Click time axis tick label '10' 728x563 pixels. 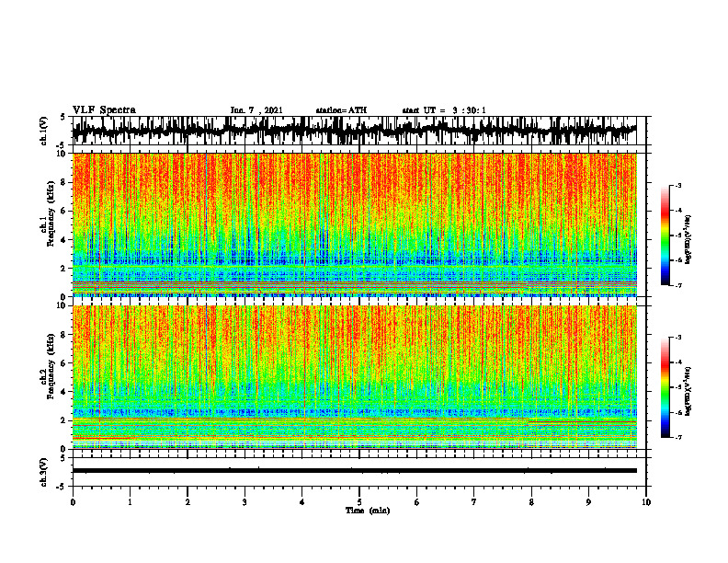pos(646,502)
